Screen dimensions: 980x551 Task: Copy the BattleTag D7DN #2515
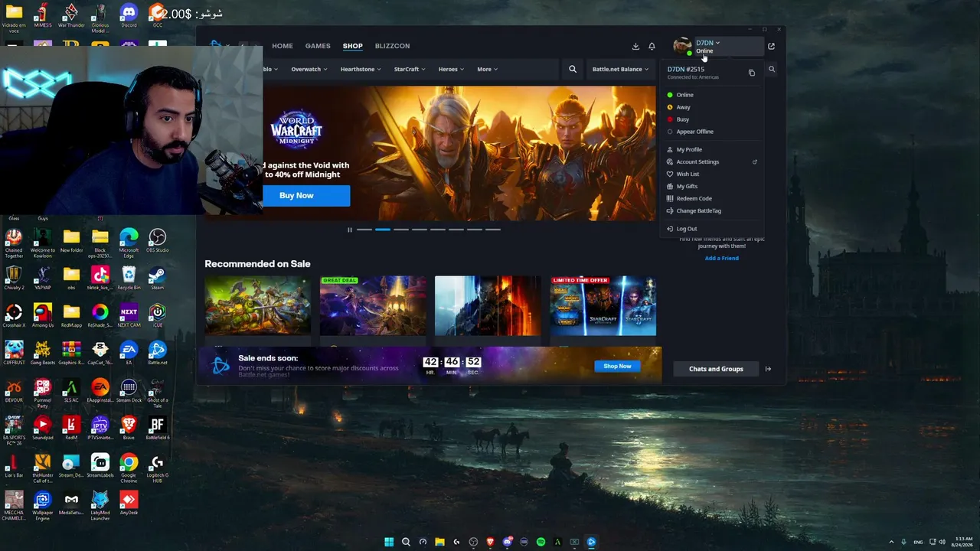(751, 73)
